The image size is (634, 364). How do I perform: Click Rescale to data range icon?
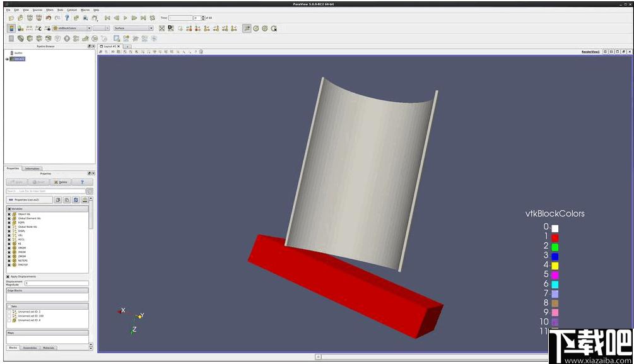30,28
